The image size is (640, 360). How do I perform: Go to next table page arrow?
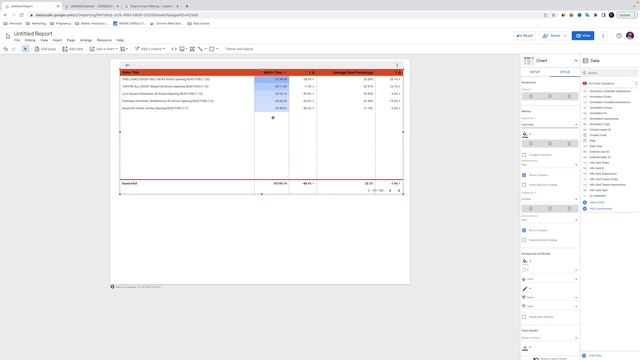pos(399,191)
